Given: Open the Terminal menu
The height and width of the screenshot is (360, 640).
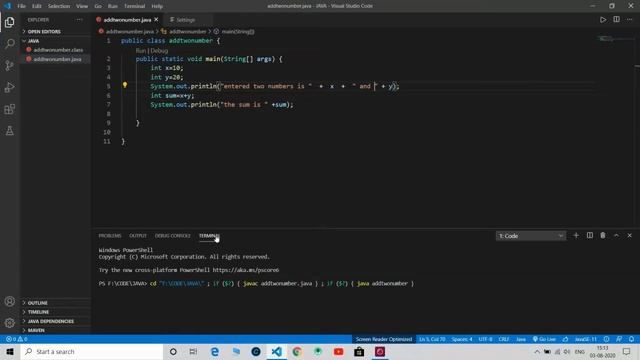Looking at the screenshot, I should pos(134,6).
